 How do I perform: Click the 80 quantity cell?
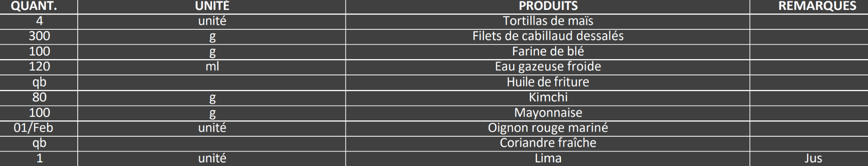(39, 97)
